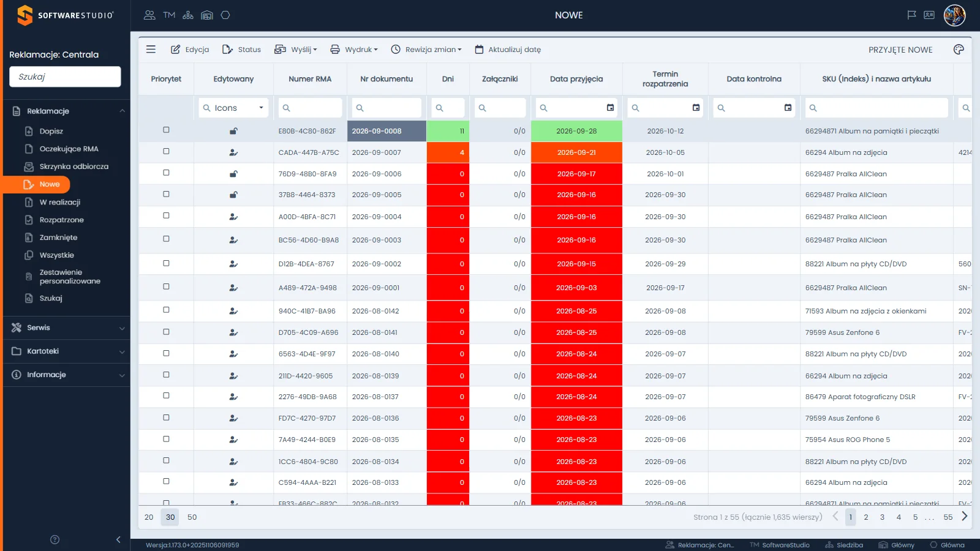
Task: Click Aktualizuj datę in the toolbar
Action: (x=508, y=50)
